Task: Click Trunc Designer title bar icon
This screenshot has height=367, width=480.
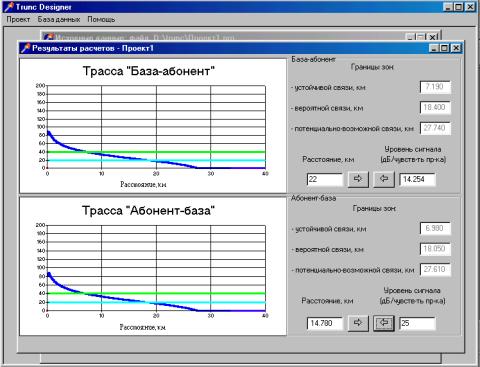Action: pyautogui.click(x=9, y=7)
